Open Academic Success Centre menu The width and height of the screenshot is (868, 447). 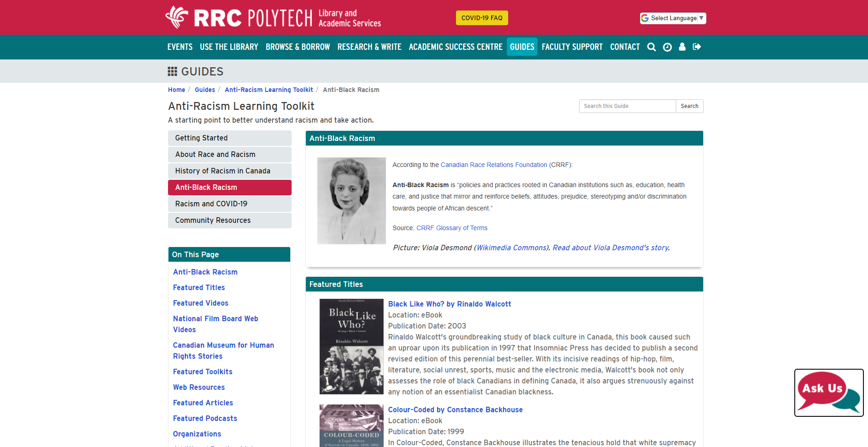pyautogui.click(x=456, y=47)
